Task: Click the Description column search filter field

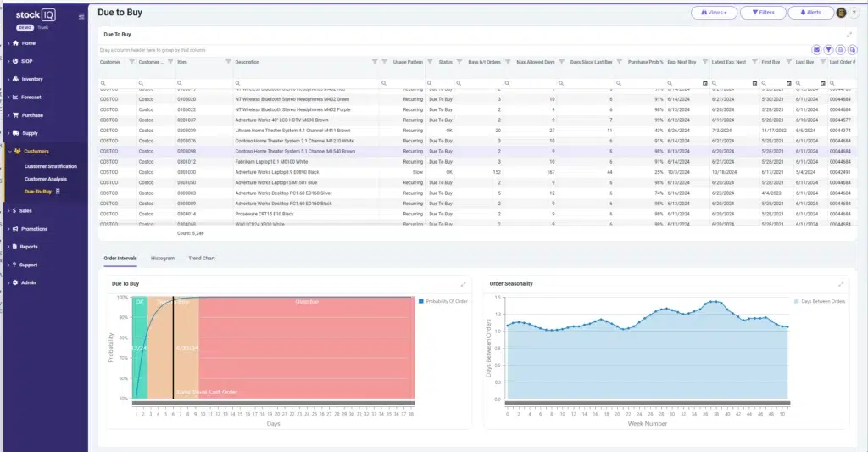Action: pos(306,83)
